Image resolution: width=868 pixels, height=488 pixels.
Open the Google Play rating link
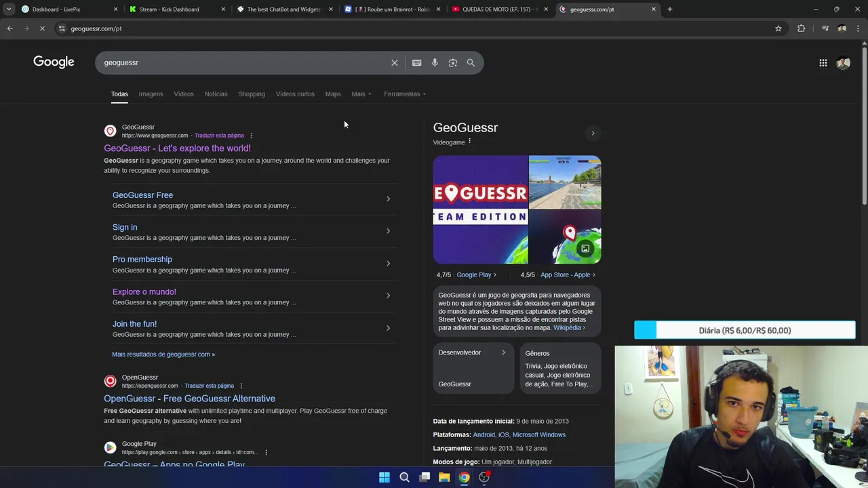[x=476, y=274]
